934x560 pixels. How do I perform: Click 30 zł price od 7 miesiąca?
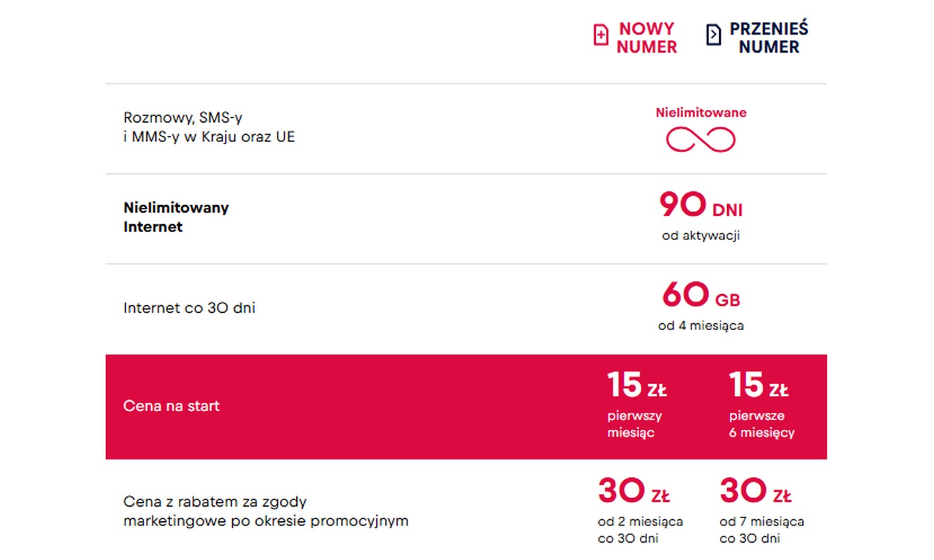pos(755,492)
